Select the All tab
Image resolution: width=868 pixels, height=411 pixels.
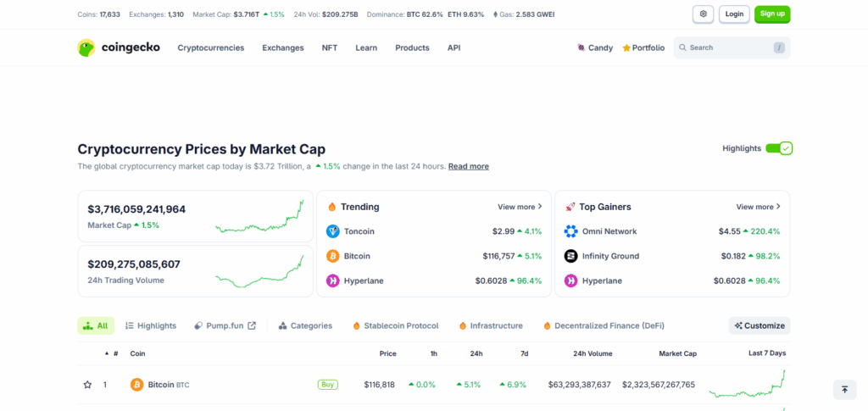coord(96,325)
